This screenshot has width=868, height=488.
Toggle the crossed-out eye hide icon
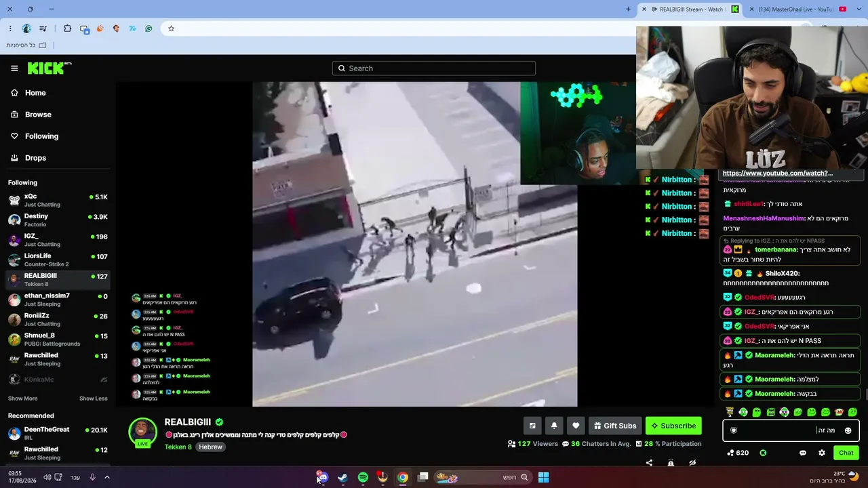692,463
